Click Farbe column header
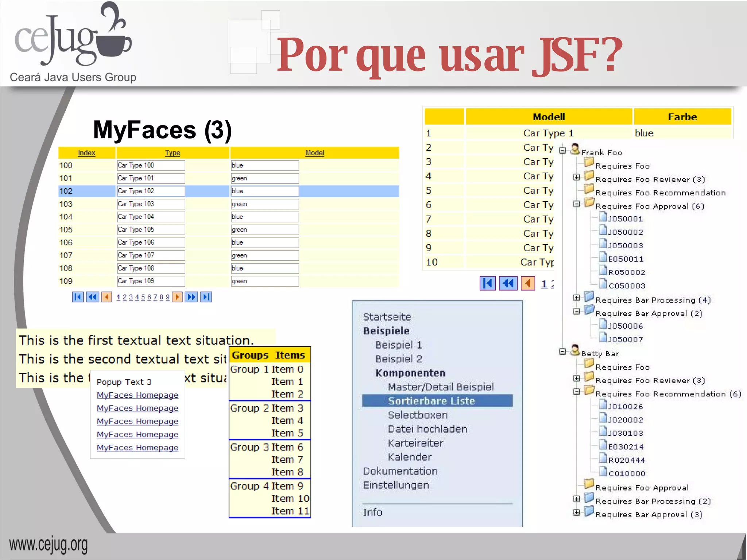Screen dimensions: 747x560 coord(682,117)
